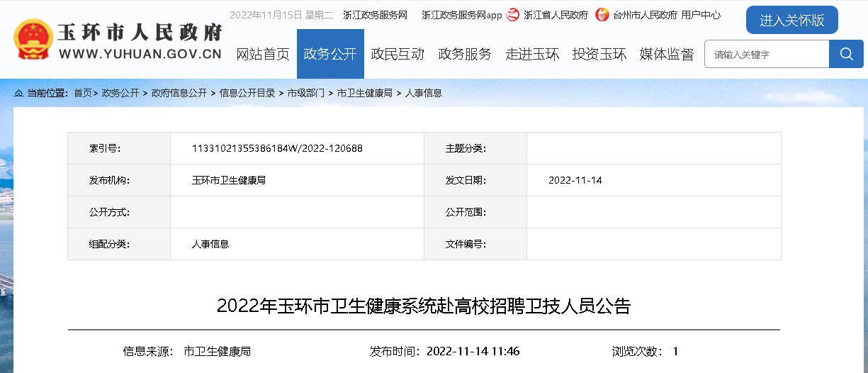868x373 pixels.
Task: Select the 政务公开 navigation tab
Action: pos(330,54)
